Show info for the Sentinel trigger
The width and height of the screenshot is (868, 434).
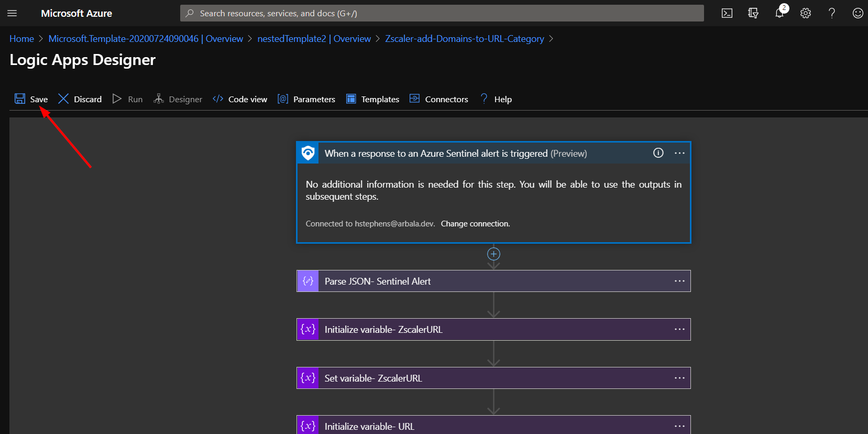pyautogui.click(x=658, y=153)
